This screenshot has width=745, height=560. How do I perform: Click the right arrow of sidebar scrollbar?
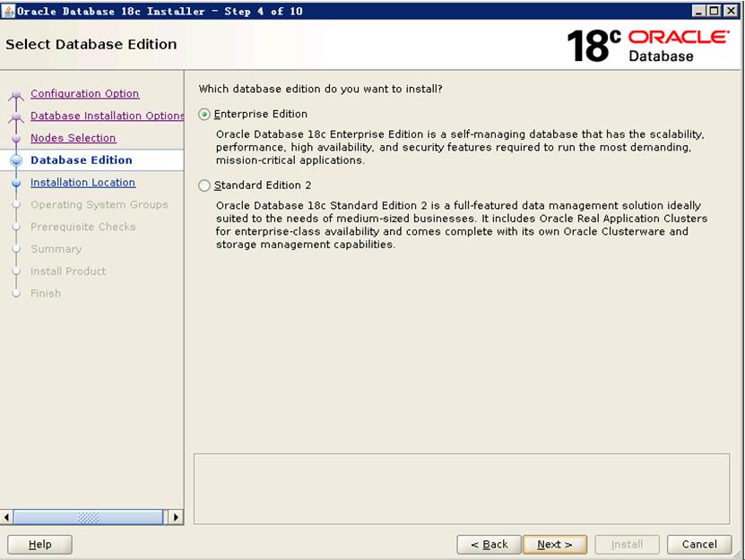[176, 517]
